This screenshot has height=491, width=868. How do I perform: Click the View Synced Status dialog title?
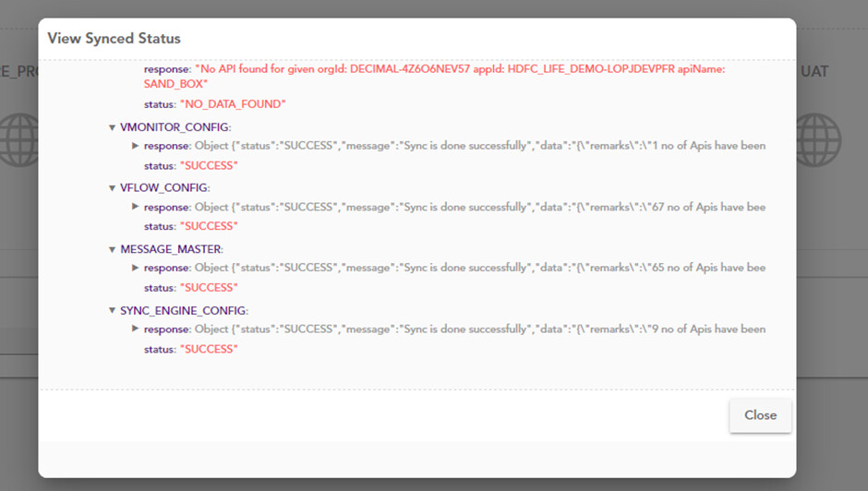click(x=115, y=39)
